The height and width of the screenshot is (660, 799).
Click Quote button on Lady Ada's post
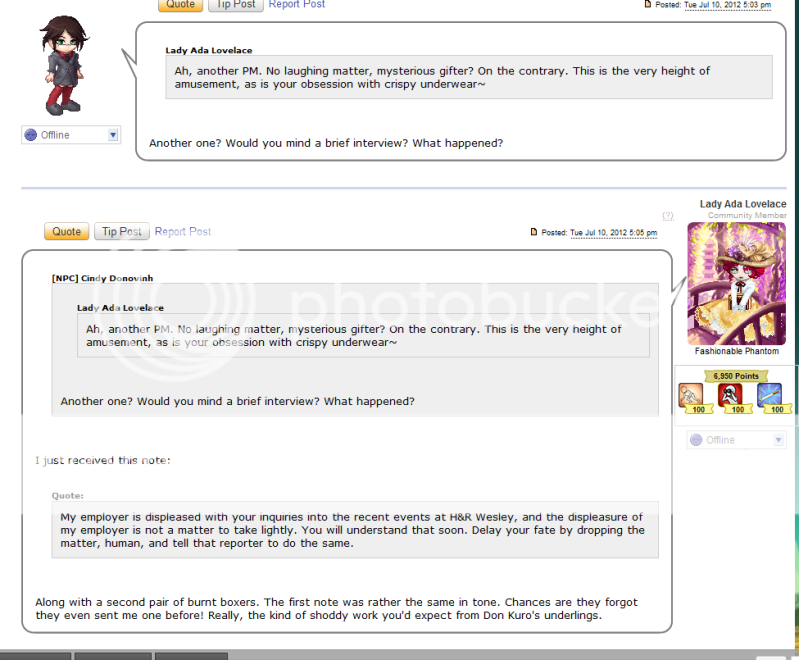click(x=67, y=231)
